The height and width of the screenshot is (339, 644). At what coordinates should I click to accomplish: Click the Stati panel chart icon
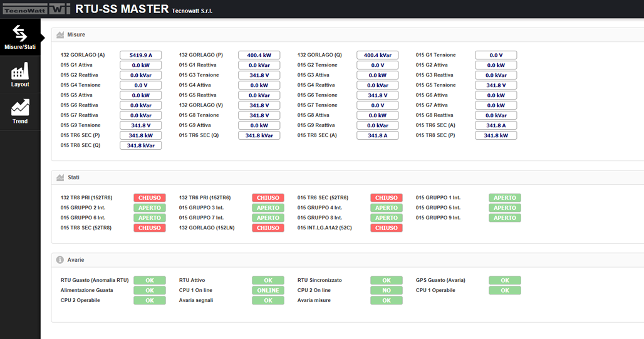coord(60,178)
